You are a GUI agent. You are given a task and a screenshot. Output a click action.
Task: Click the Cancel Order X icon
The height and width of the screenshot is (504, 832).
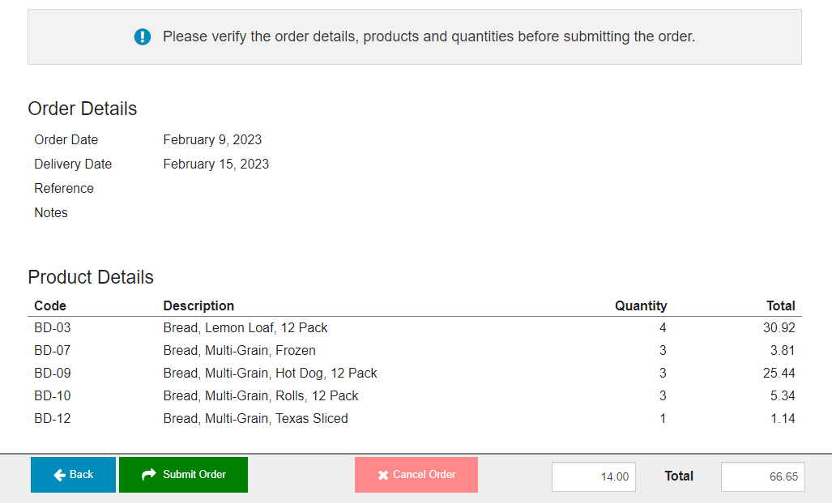(383, 475)
